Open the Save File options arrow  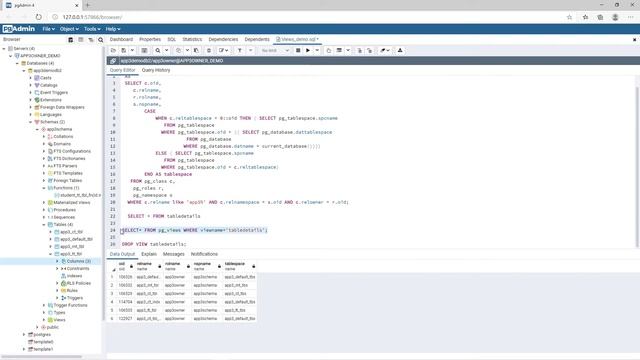coord(132,50)
